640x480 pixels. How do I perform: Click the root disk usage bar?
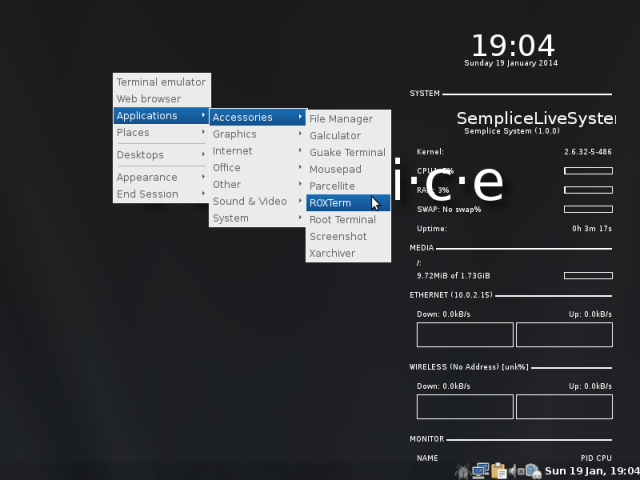[x=588, y=276]
